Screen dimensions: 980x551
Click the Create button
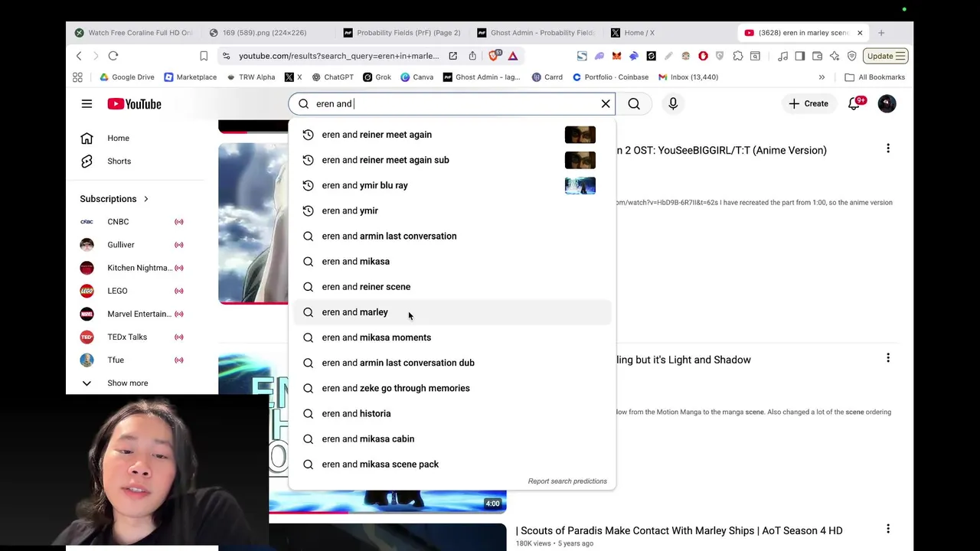tap(808, 103)
